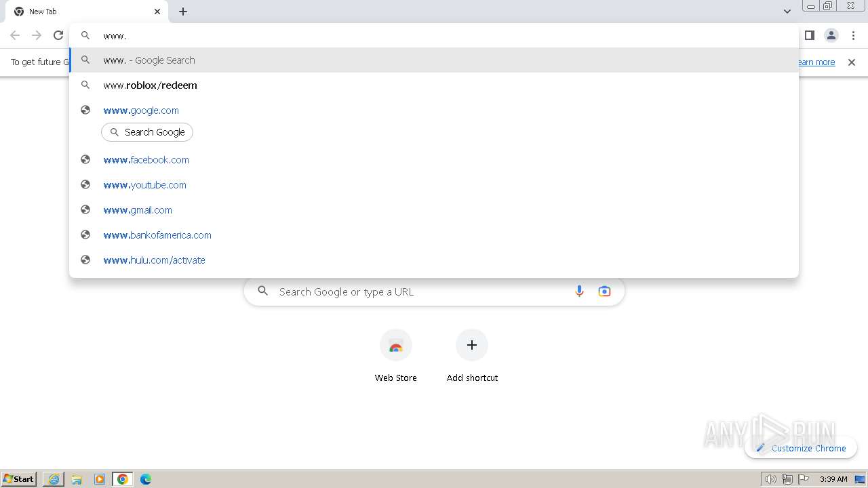Launch Internet Explorer from the taskbar
Image resolution: width=868 pixels, height=488 pixels.
click(x=54, y=479)
